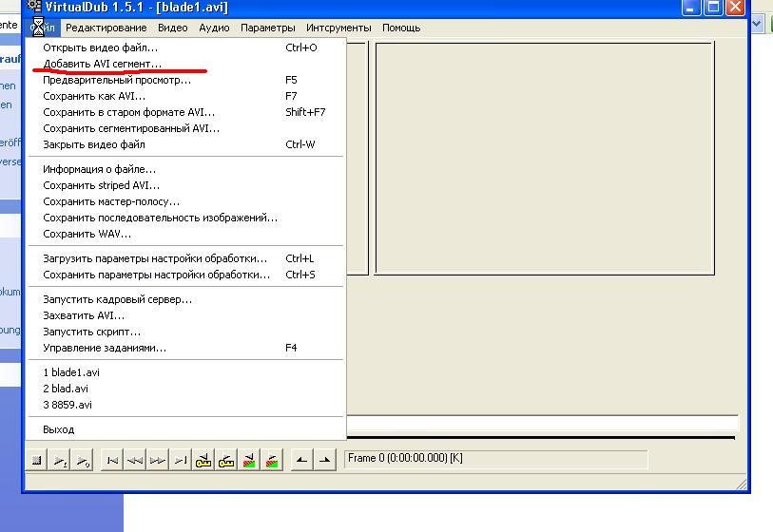
Task: Choose Сохранить как AVI…
Action: click(x=185, y=96)
